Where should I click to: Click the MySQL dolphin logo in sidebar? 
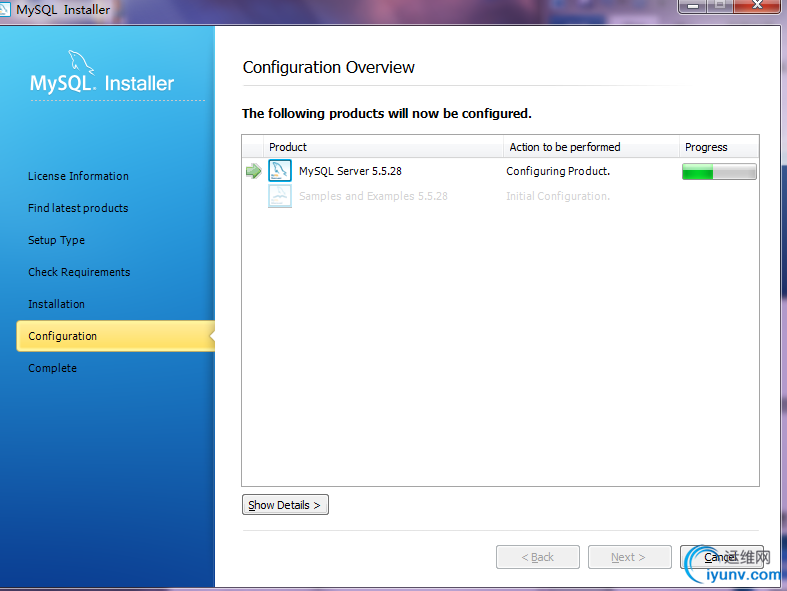click(81, 62)
